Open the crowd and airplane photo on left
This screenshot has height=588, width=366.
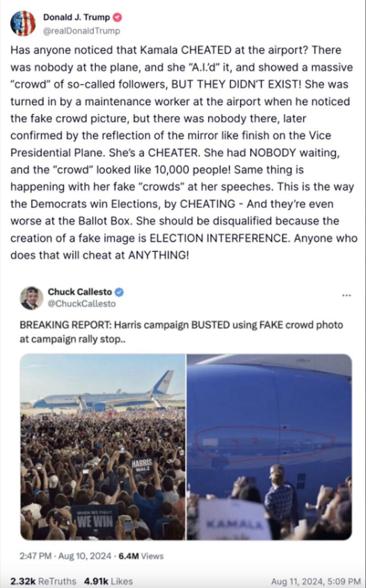pos(103,447)
